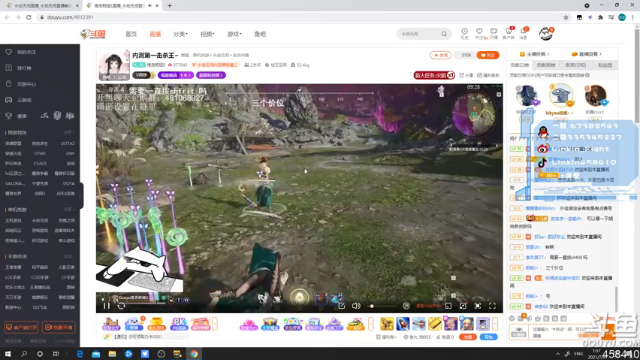The width and height of the screenshot is (640, 360).
Task: Expand the 分类 categories dropdown
Action: tap(180, 34)
